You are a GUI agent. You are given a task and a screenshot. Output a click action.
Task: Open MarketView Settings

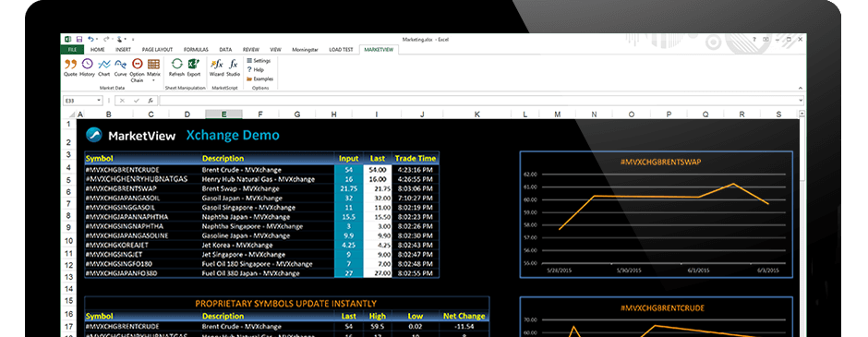[x=259, y=60]
